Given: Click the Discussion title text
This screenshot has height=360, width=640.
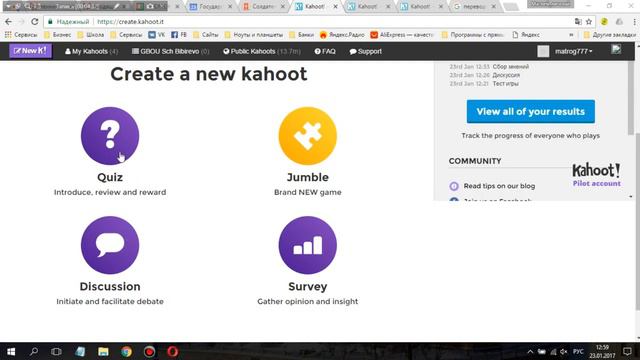Looking at the screenshot, I should click(110, 287).
